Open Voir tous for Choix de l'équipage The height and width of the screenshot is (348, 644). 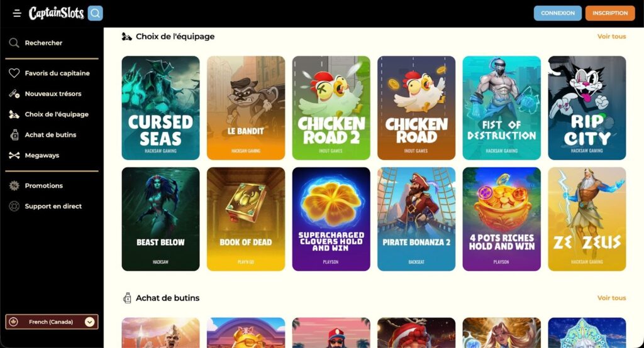click(611, 36)
